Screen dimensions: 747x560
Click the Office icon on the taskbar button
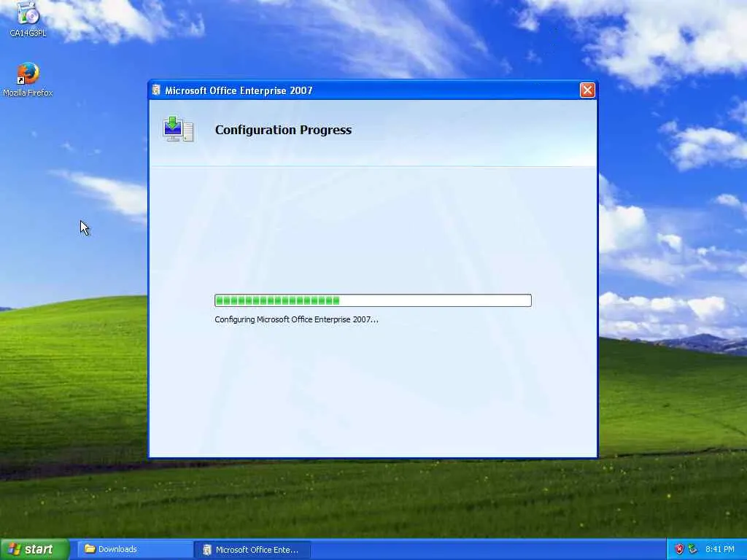[x=206, y=550]
